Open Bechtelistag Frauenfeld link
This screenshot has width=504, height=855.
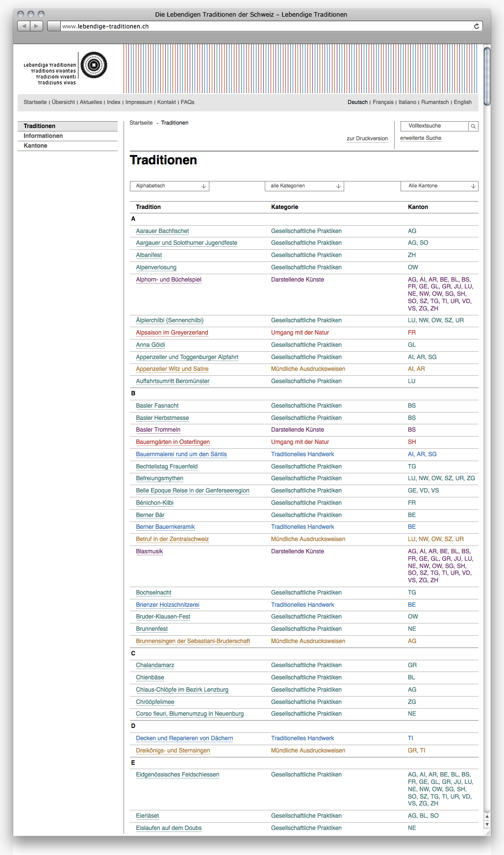pos(167,466)
